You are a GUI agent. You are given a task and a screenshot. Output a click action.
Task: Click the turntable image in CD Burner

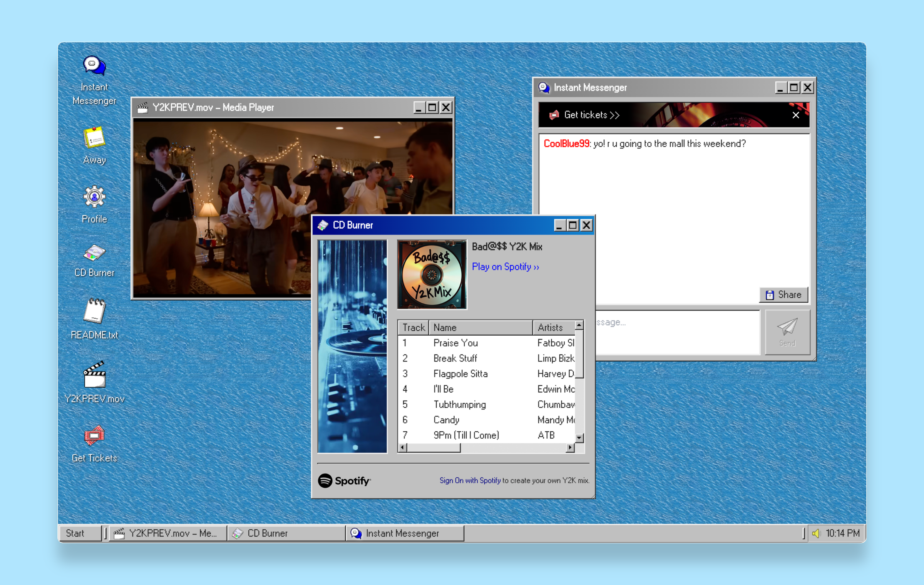point(352,346)
